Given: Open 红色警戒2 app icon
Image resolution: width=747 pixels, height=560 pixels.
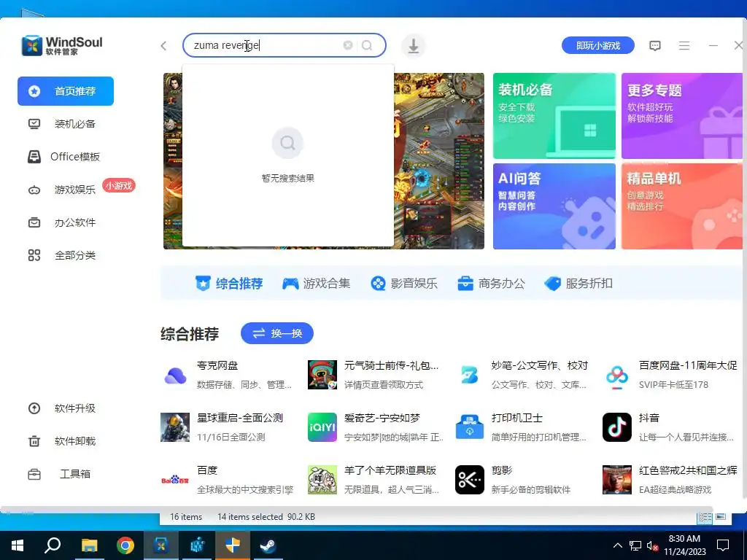Looking at the screenshot, I should pos(617,480).
